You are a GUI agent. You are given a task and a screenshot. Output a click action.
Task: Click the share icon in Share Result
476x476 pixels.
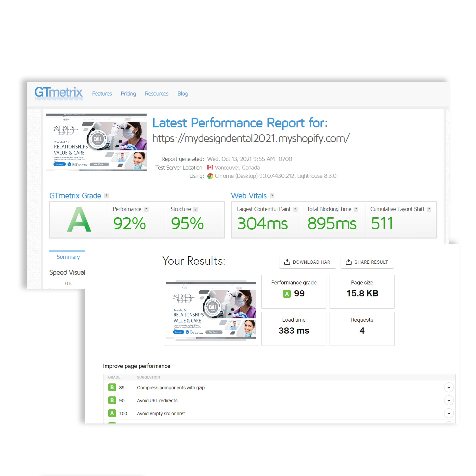[349, 262]
